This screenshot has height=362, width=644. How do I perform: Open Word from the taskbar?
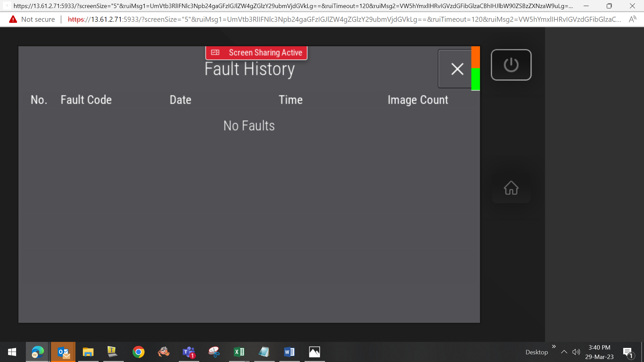[x=289, y=352]
